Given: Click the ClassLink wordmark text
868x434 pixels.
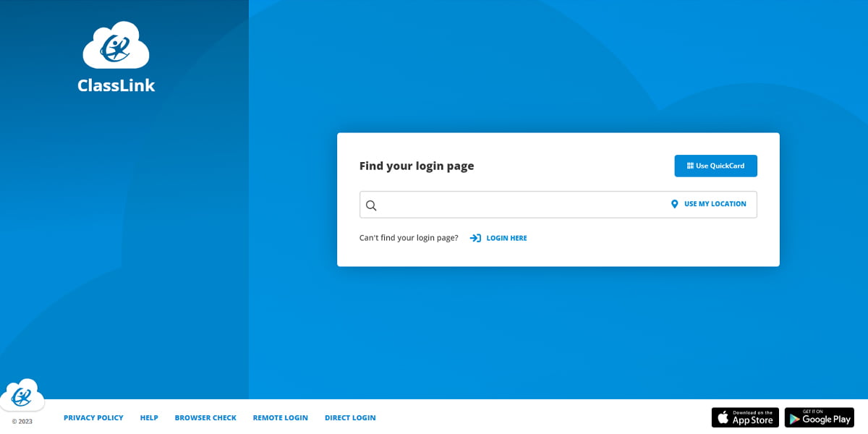Looking at the screenshot, I should [x=116, y=85].
